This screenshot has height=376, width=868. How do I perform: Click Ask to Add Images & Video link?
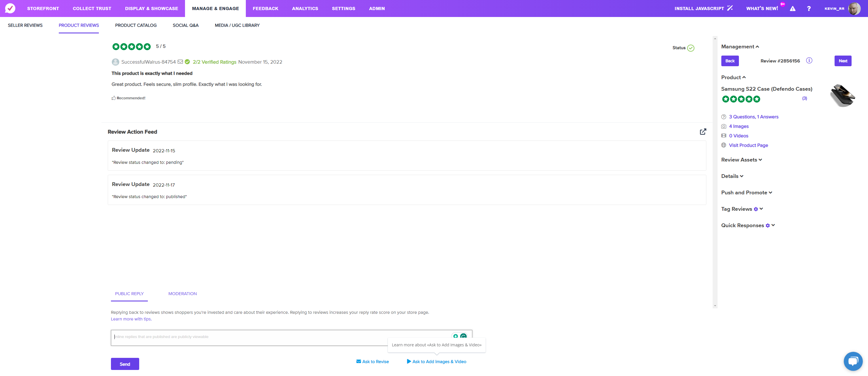(x=436, y=362)
